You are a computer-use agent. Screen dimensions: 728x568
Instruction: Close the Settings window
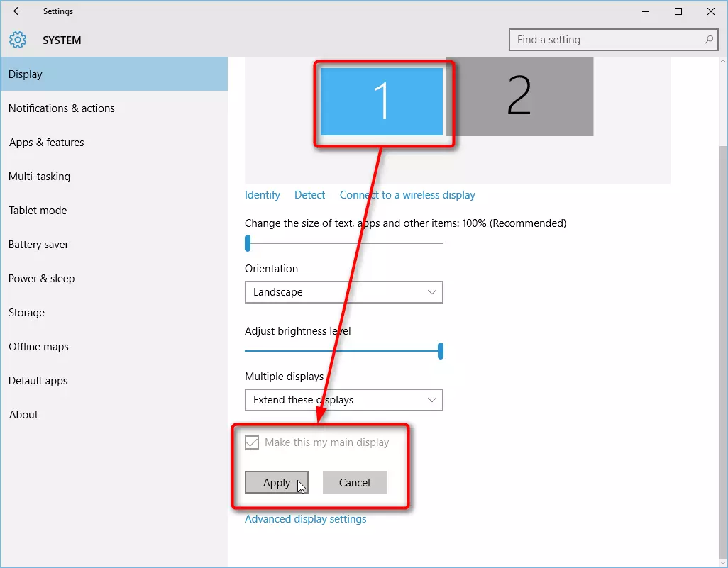tap(711, 11)
